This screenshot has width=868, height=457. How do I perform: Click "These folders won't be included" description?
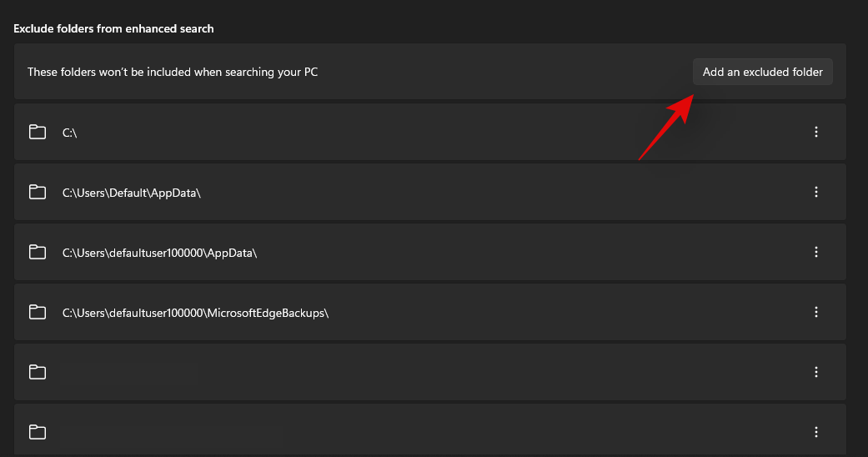click(173, 72)
